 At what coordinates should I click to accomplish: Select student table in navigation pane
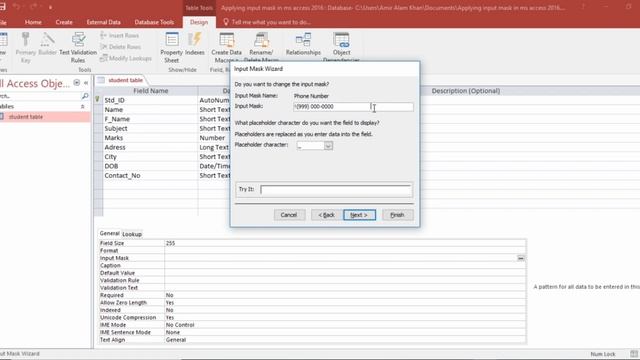(45, 117)
